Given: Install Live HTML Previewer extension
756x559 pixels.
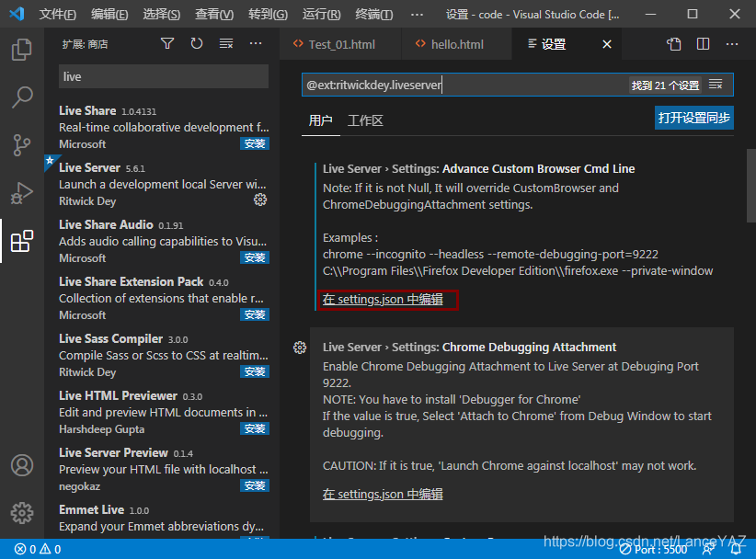Looking at the screenshot, I should pyautogui.click(x=255, y=428).
